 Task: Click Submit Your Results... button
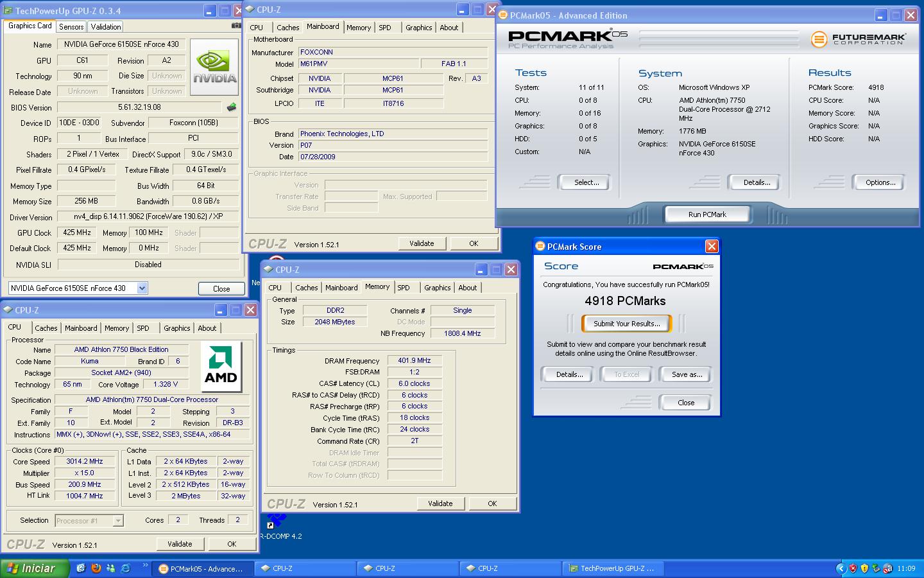pyautogui.click(x=626, y=324)
